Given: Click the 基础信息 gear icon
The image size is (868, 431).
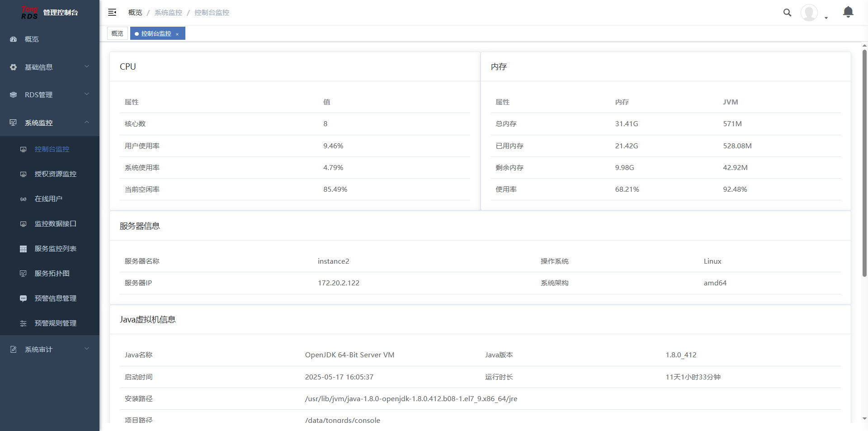Looking at the screenshot, I should (14, 67).
